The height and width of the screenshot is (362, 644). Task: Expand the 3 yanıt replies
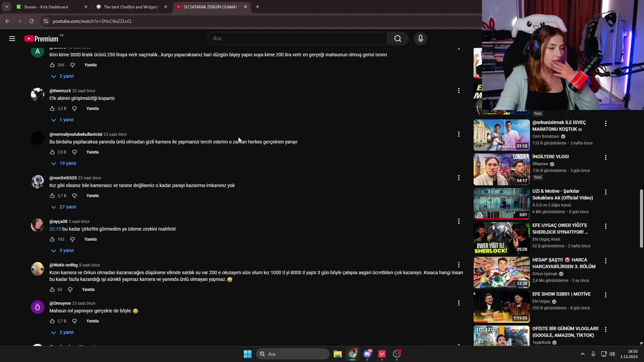pos(62,251)
